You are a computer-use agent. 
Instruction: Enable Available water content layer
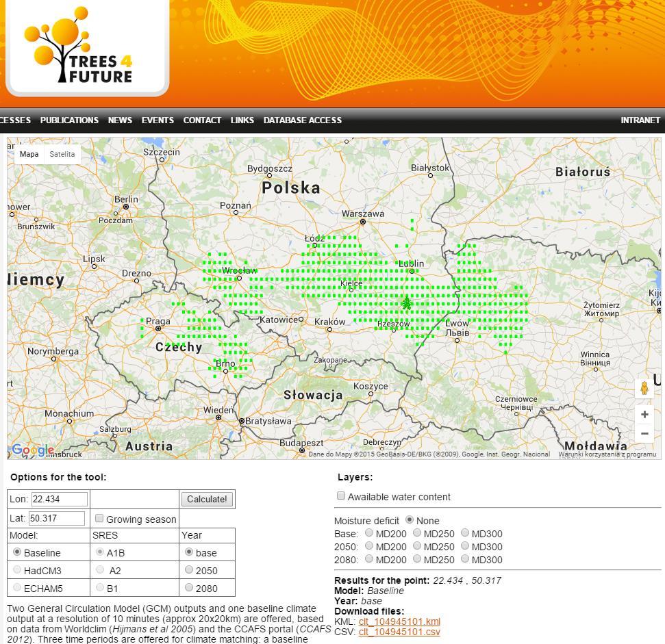tap(340, 495)
